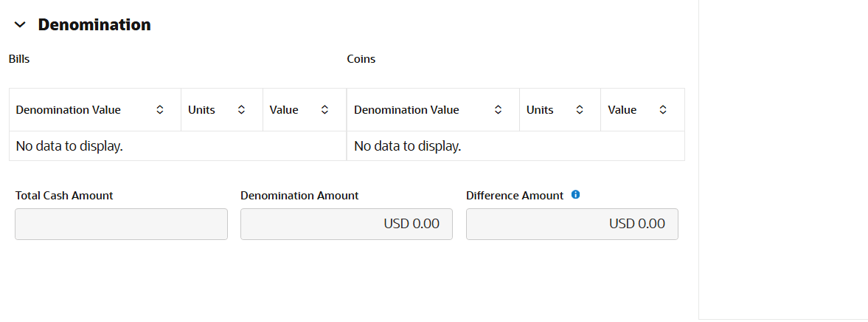Click sort arrows for Coins Units column
This screenshot has width=868, height=322.
pos(580,110)
